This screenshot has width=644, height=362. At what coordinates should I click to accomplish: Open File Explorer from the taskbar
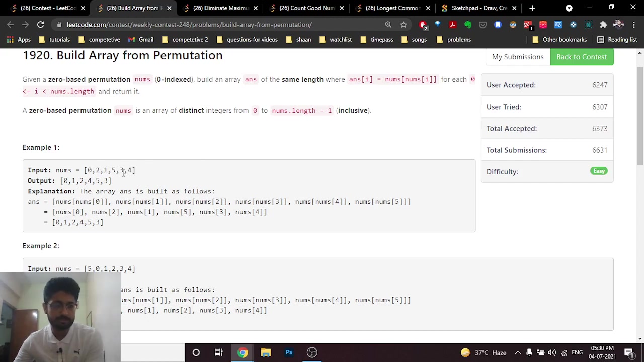point(266,352)
